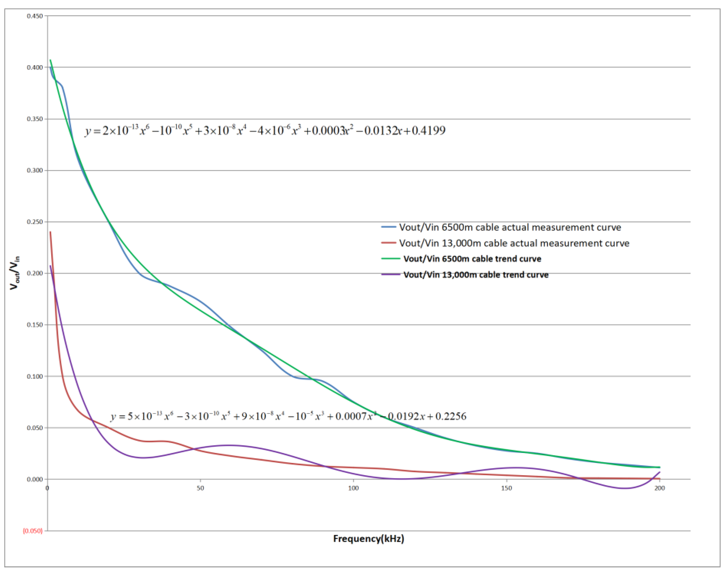Click the 50 tick label on x-axis
728x574 pixels.
click(200, 488)
